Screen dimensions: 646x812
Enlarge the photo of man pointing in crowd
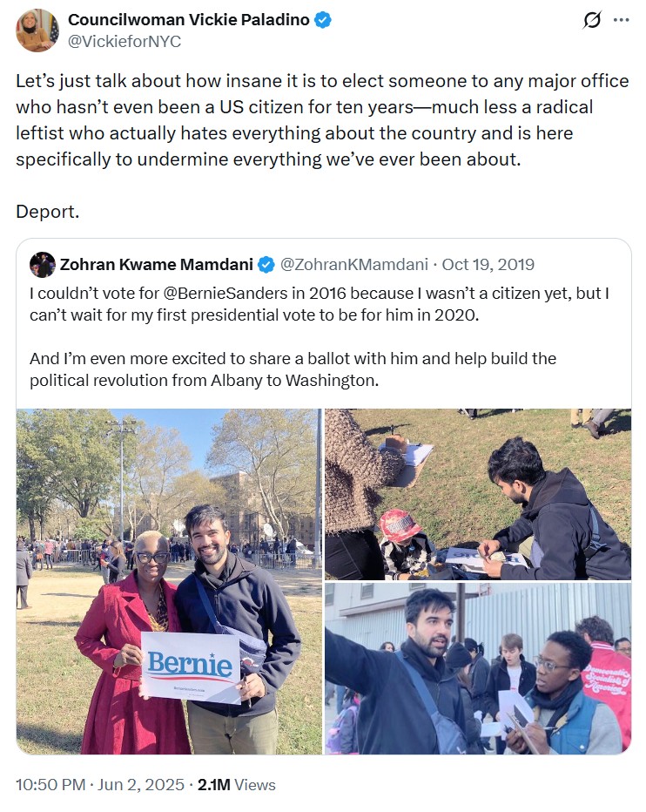[x=478, y=669]
